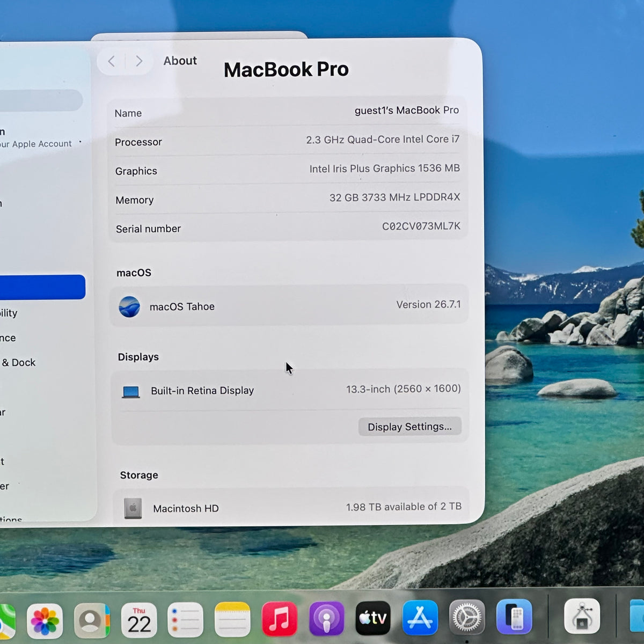This screenshot has height=644, width=644.
Task: Click the sidebar search field
Action: (41, 100)
